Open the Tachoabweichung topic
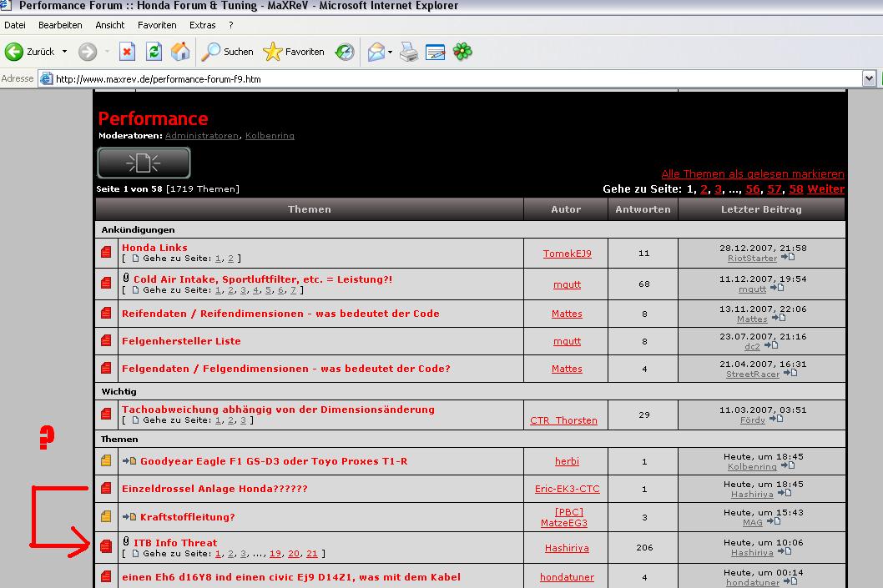Screen dimensions: 883x588 [278, 410]
